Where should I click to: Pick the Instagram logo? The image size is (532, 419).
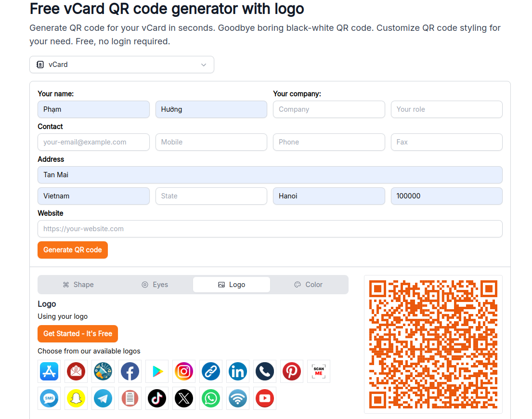184,371
